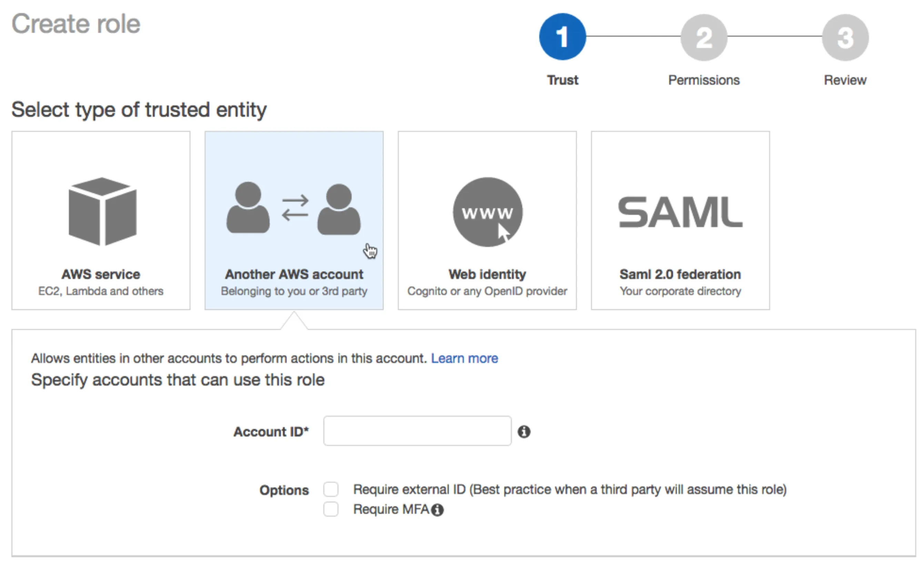Go to step 3 Review circle
The width and height of the screenshot is (924, 565).
845,38
